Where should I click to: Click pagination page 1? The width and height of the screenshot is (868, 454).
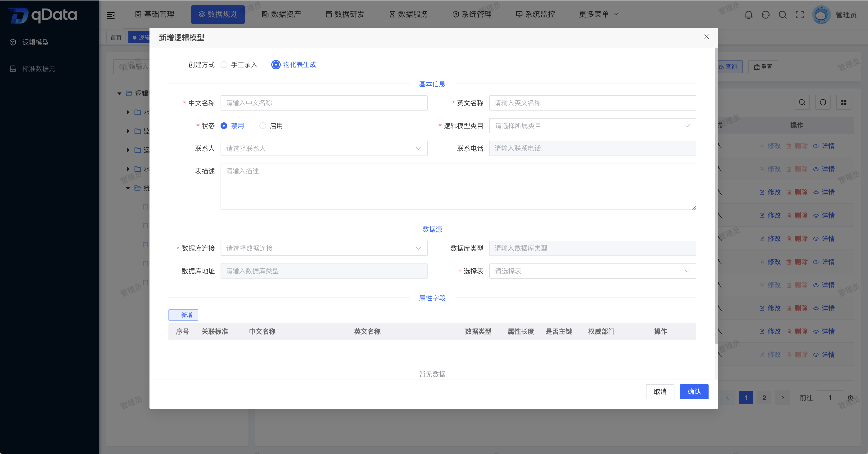point(746,398)
